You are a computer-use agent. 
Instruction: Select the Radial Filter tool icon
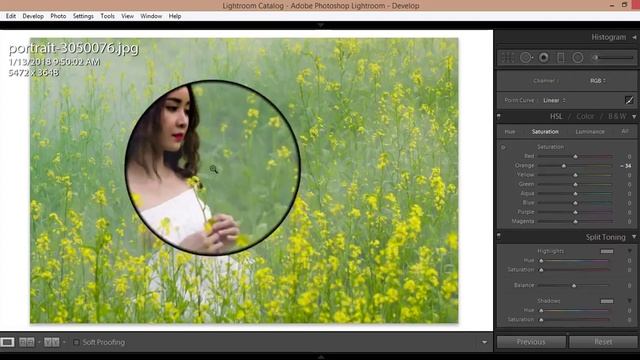click(578, 58)
